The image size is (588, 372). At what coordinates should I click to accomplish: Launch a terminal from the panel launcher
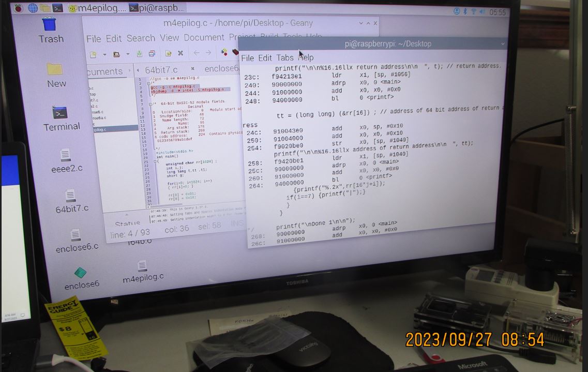tap(57, 8)
